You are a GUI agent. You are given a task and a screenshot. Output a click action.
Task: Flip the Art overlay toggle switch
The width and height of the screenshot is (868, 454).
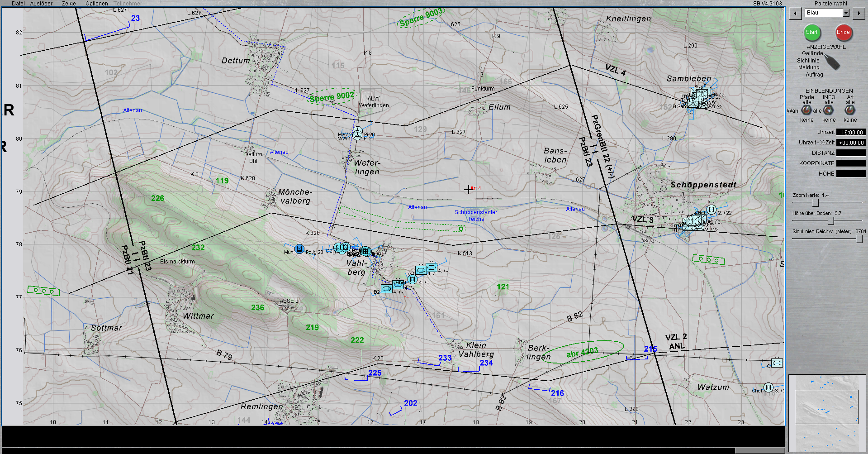pyautogui.click(x=850, y=110)
